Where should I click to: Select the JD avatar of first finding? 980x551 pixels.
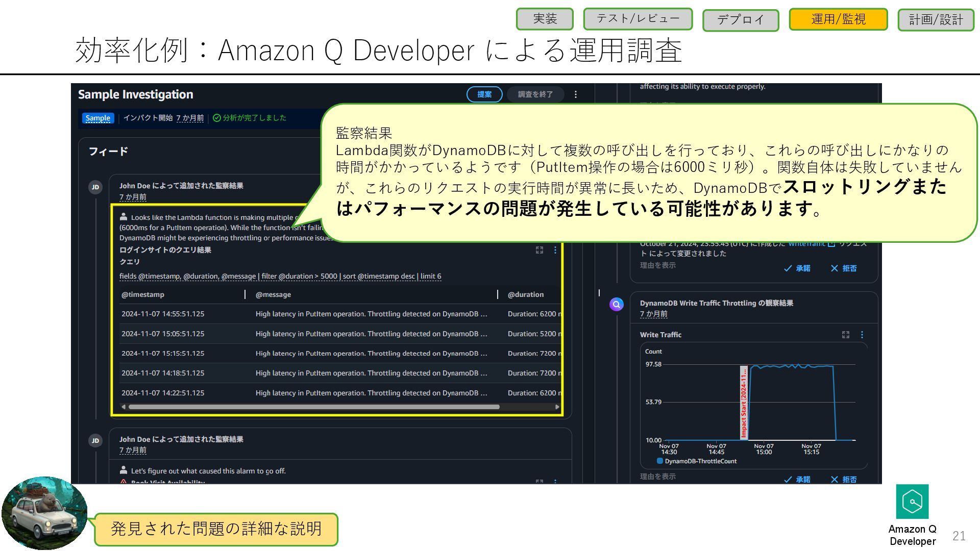click(x=95, y=187)
